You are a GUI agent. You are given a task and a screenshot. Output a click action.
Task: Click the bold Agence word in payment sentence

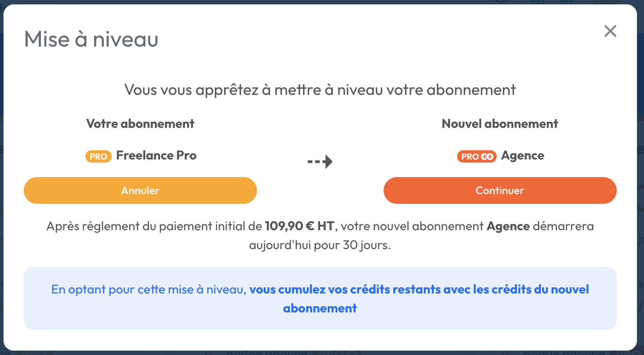point(508,226)
